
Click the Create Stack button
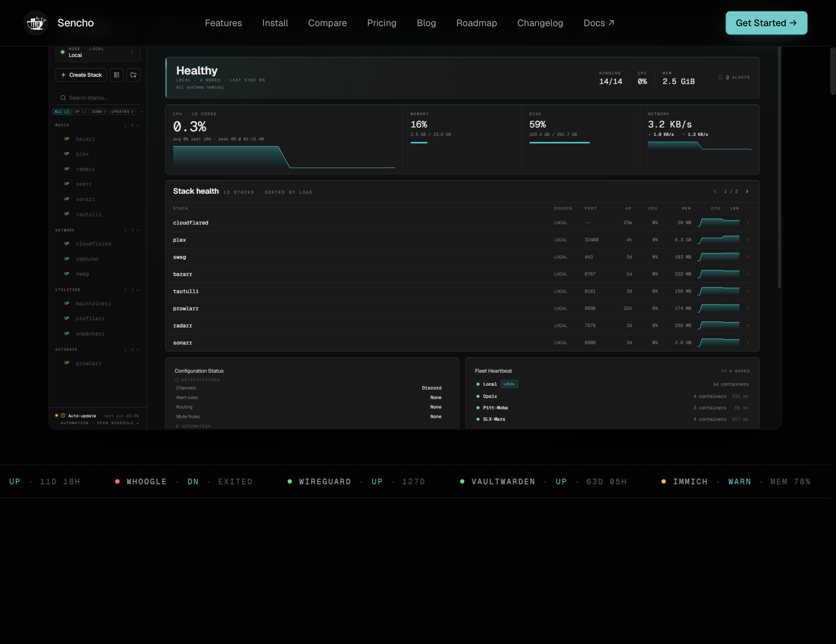(81, 75)
